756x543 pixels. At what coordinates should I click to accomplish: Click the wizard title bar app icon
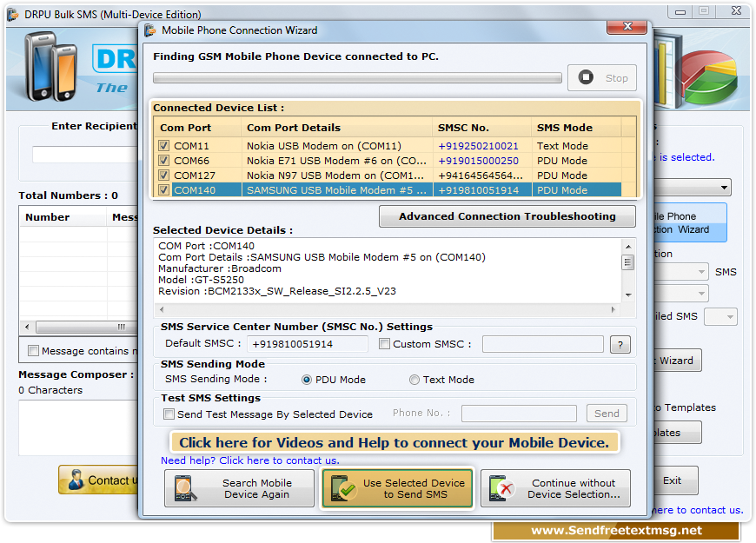coord(150,30)
